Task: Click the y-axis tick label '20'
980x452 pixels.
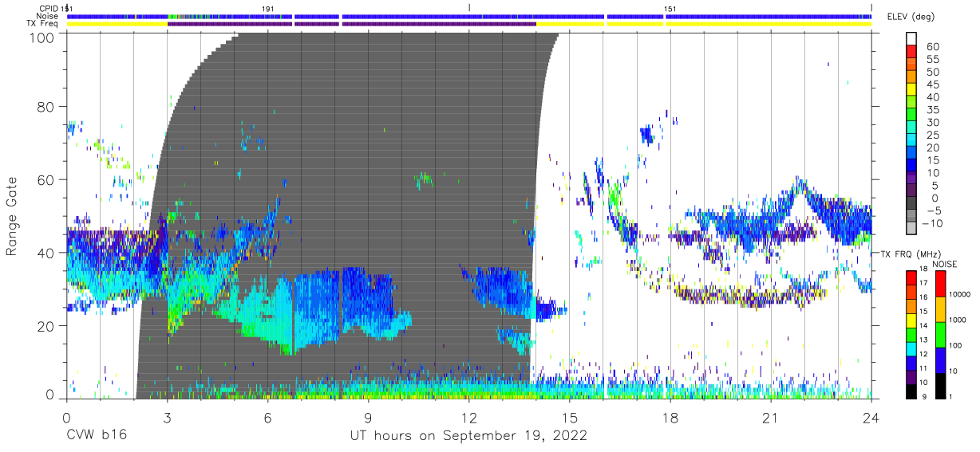Action: pos(46,326)
